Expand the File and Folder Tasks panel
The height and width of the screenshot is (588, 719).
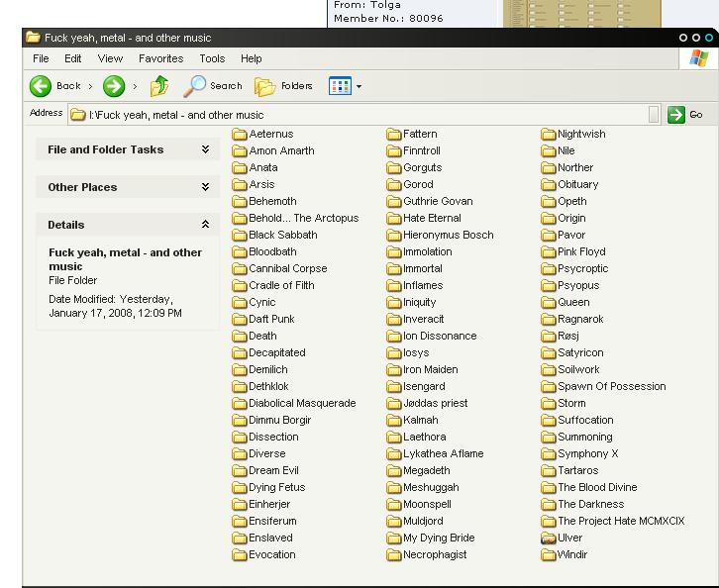[205, 149]
